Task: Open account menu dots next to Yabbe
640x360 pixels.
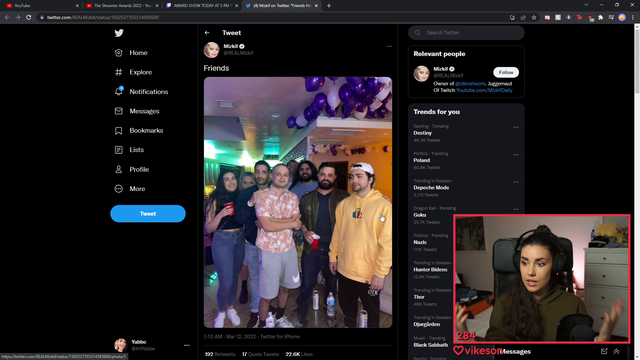Action: 187,345
